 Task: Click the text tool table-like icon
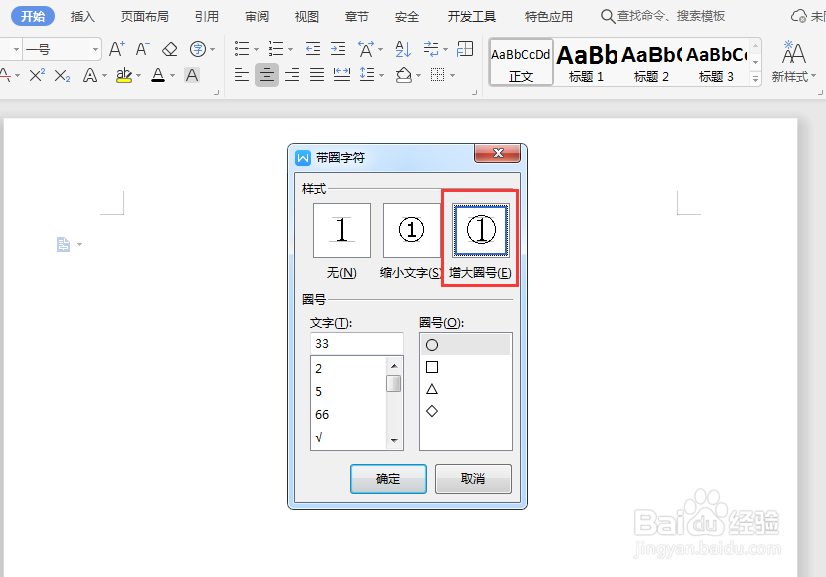[465, 49]
